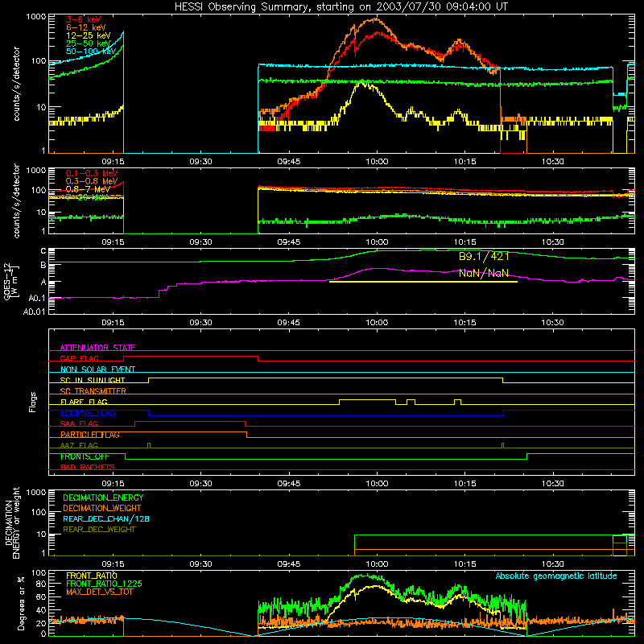
Task: Select the SAA_FLAG label
Action: pos(79,423)
